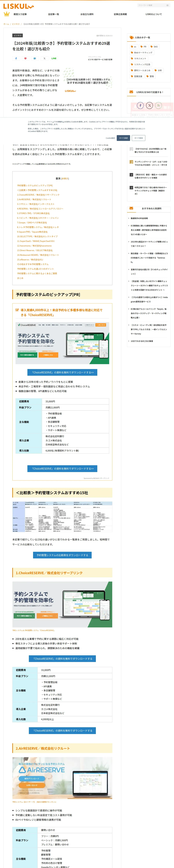
Task: Toggle table of contents via 非表示
Action: [x=65, y=179]
